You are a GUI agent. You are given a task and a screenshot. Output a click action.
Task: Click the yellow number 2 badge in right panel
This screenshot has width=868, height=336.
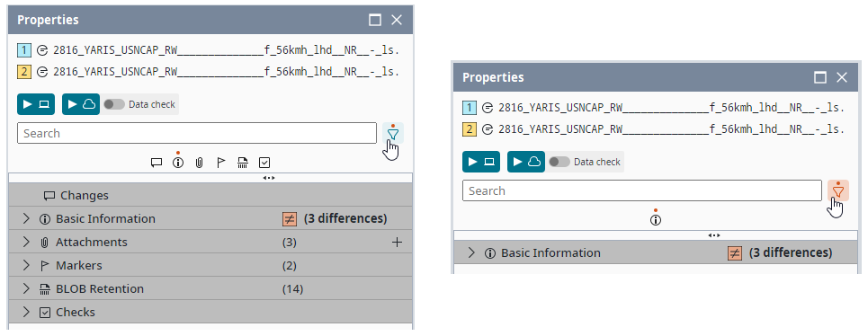[x=470, y=129]
